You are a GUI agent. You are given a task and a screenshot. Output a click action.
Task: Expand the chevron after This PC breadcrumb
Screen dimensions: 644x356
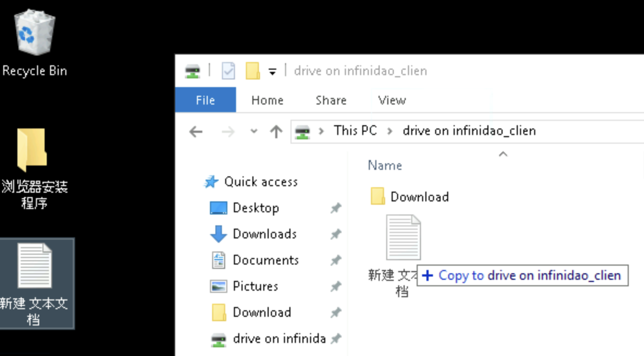tap(389, 131)
